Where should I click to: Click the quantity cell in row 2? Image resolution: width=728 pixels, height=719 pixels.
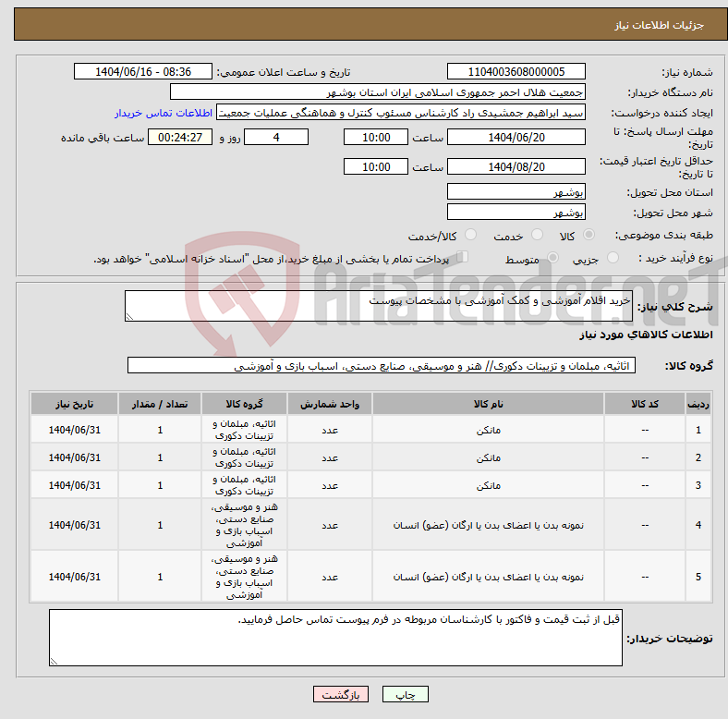160,457
